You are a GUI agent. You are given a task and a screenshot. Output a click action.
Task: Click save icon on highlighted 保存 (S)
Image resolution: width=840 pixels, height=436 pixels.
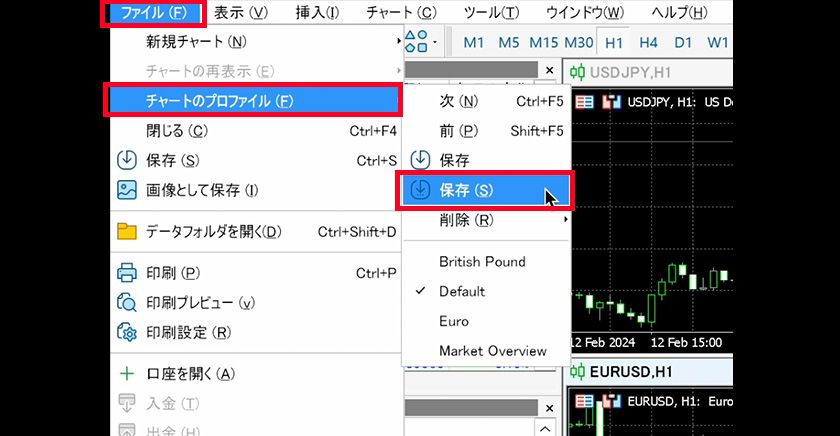click(421, 190)
